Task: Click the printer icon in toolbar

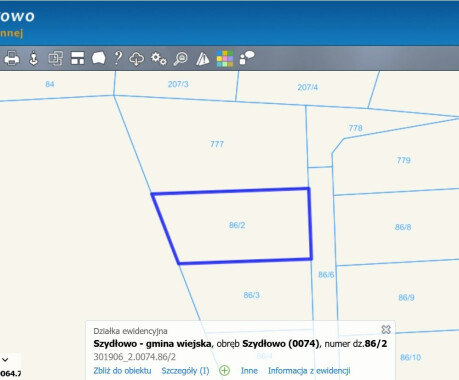Action: pyautogui.click(x=12, y=58)
